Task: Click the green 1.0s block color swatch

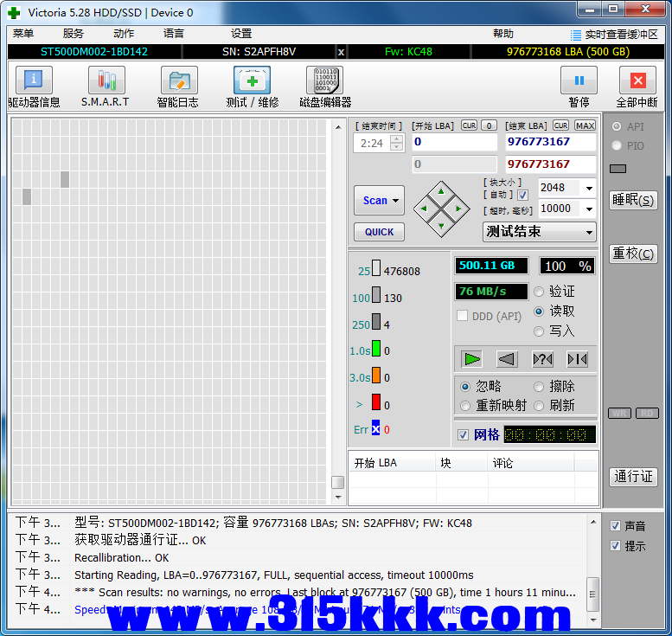Action: (x=376, y=348)
